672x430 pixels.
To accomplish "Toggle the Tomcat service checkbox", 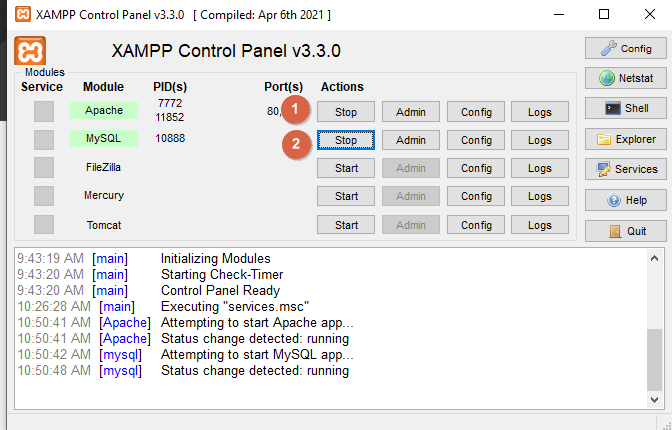I will pyautogui.click(x=44, y=225).
